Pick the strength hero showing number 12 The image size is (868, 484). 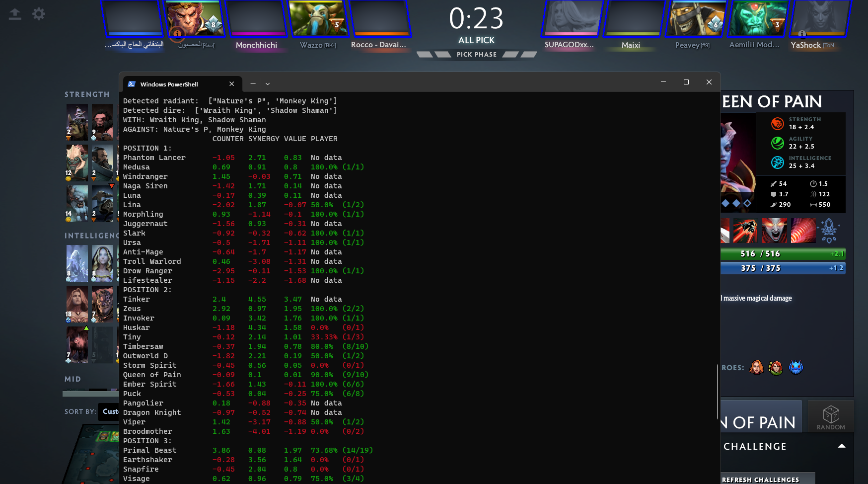tap(77, 163)
